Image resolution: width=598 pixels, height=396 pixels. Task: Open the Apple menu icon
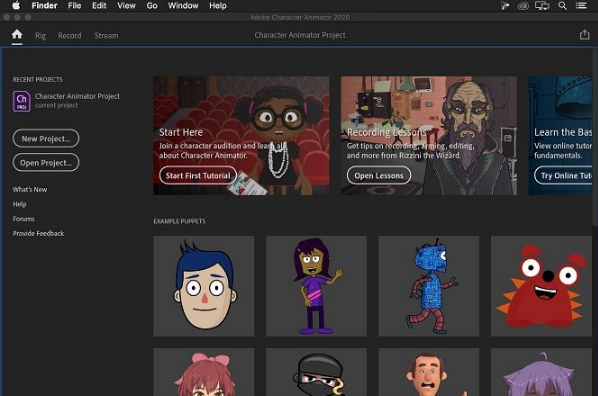click(x=16, y=6)
